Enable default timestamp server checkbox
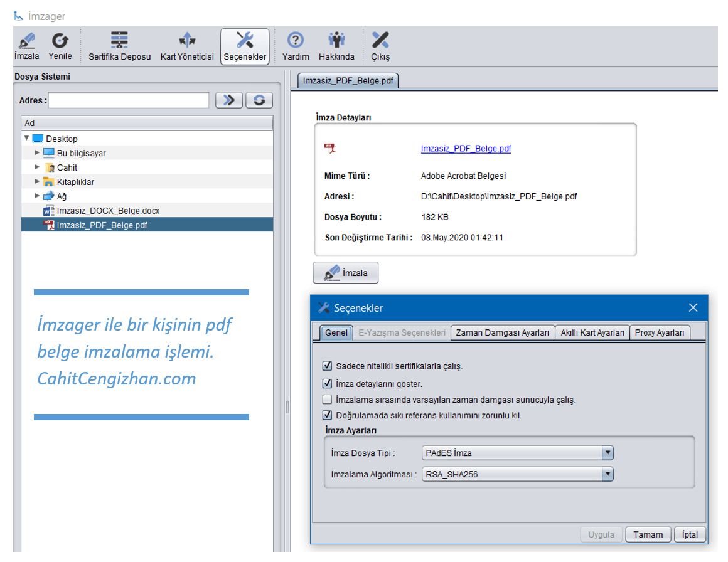 (x=326, y=400)
